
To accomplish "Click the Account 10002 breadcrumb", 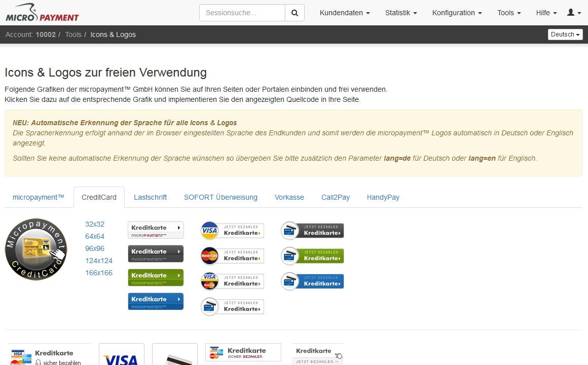I will (x=30, y=34).
